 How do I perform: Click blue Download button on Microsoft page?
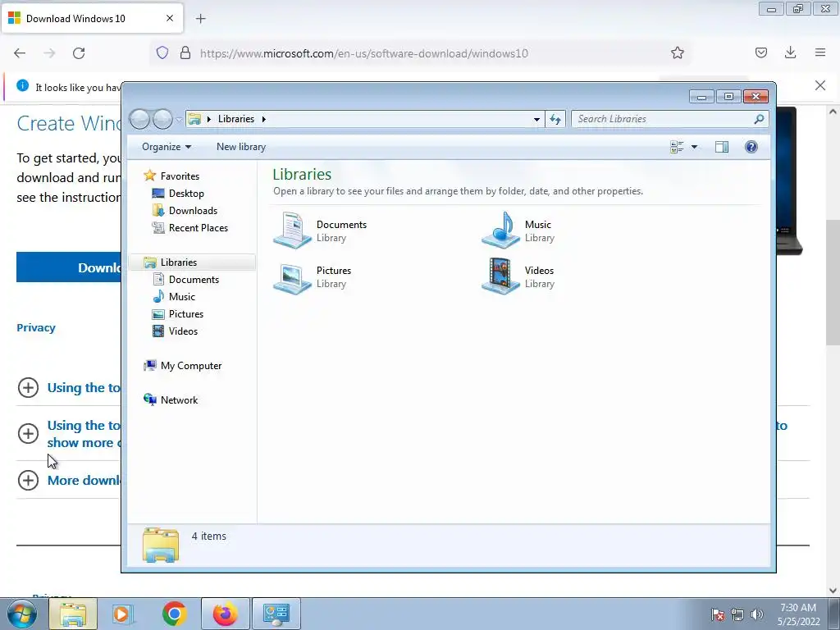(69, 267)
